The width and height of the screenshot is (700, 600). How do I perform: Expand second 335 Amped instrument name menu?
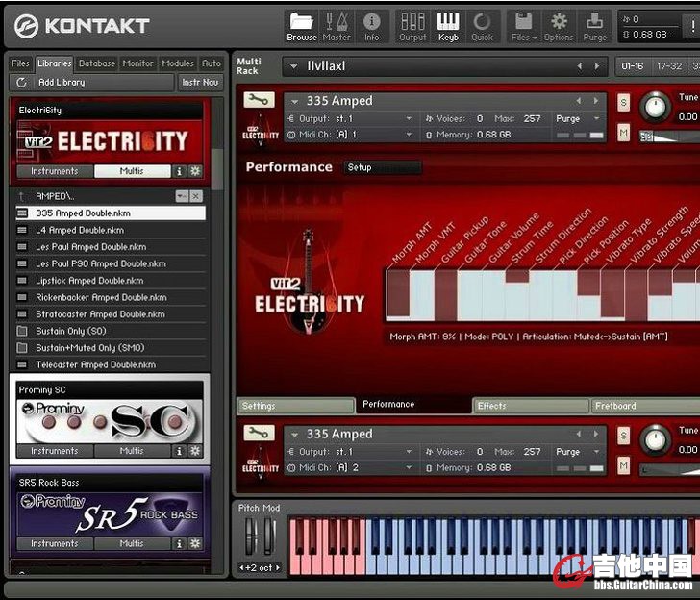coord(294,435)
